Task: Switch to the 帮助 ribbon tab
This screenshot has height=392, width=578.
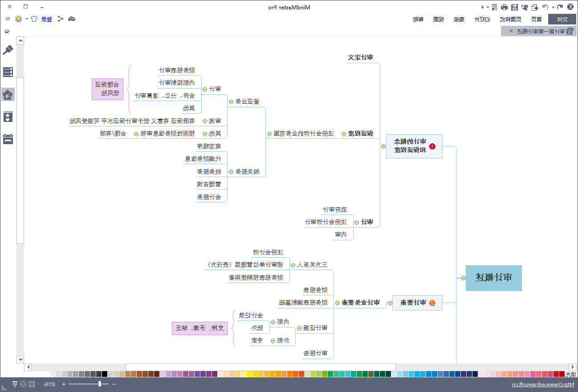Action: click(x=418, y=19)
